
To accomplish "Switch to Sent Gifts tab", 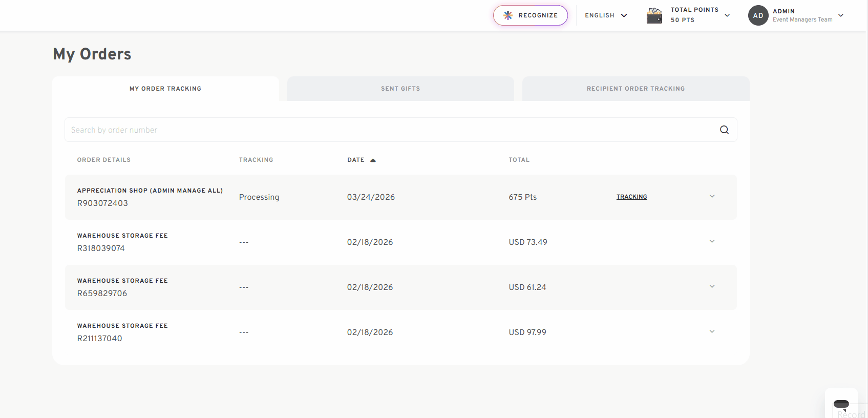I will 400,89.
